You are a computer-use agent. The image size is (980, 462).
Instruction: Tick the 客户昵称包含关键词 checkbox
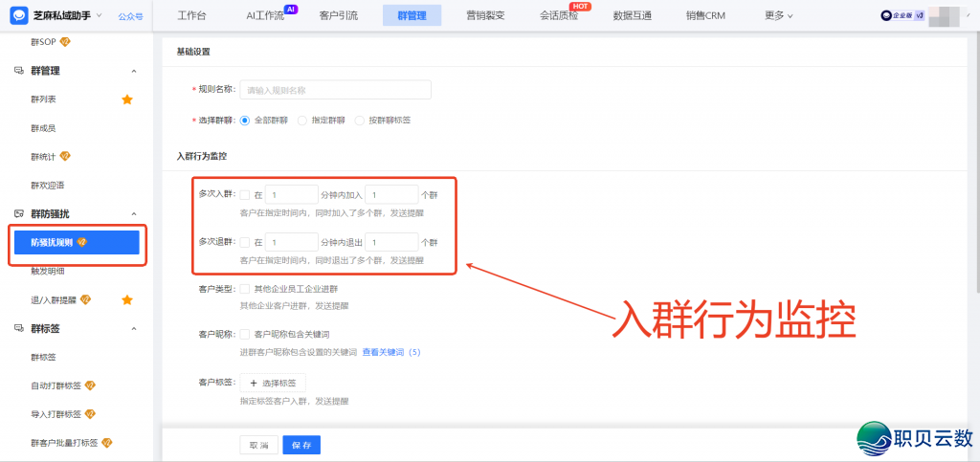(x=245, y=335)
